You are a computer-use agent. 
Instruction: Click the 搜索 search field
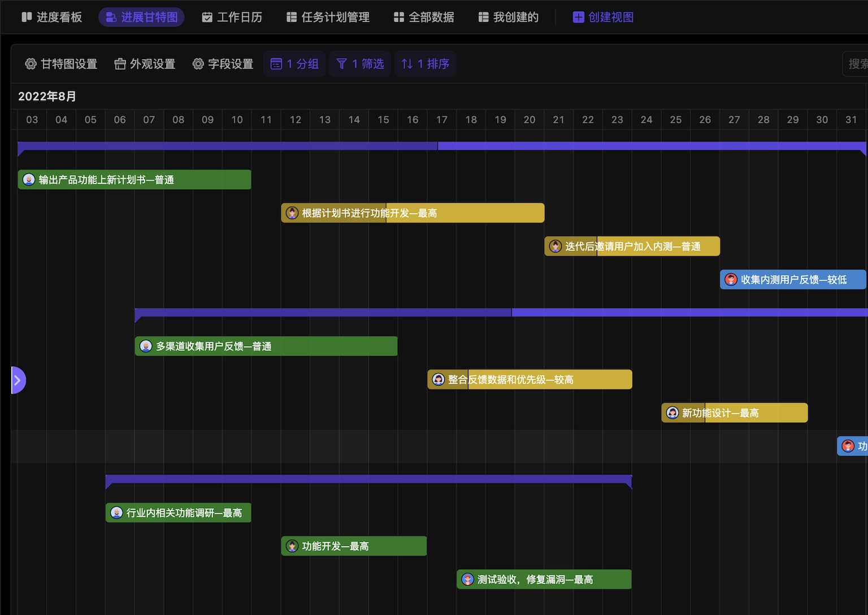(855, 64)
